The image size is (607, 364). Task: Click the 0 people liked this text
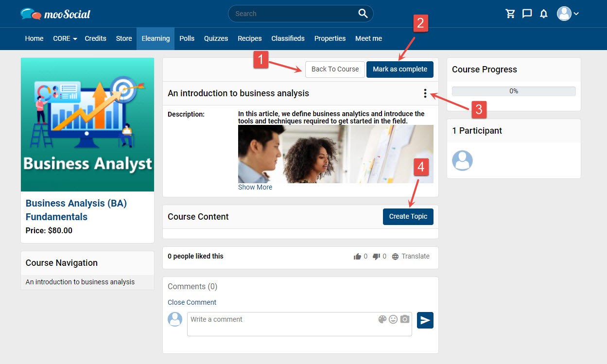195,256
